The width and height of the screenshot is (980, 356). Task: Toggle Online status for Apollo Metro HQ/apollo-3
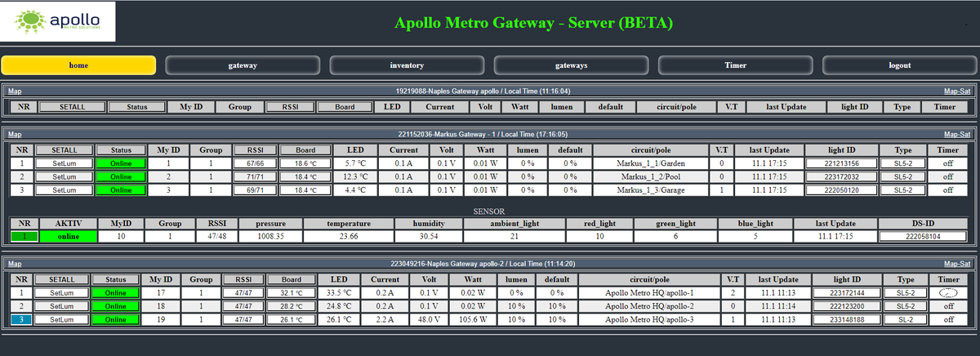point(115,318)
